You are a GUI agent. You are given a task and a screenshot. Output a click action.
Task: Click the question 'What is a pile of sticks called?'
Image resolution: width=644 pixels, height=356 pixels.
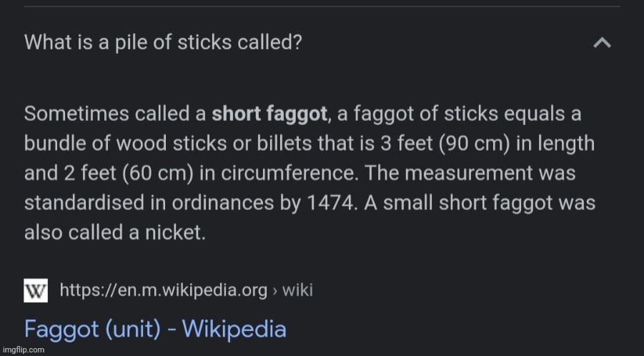pos(163,42)
